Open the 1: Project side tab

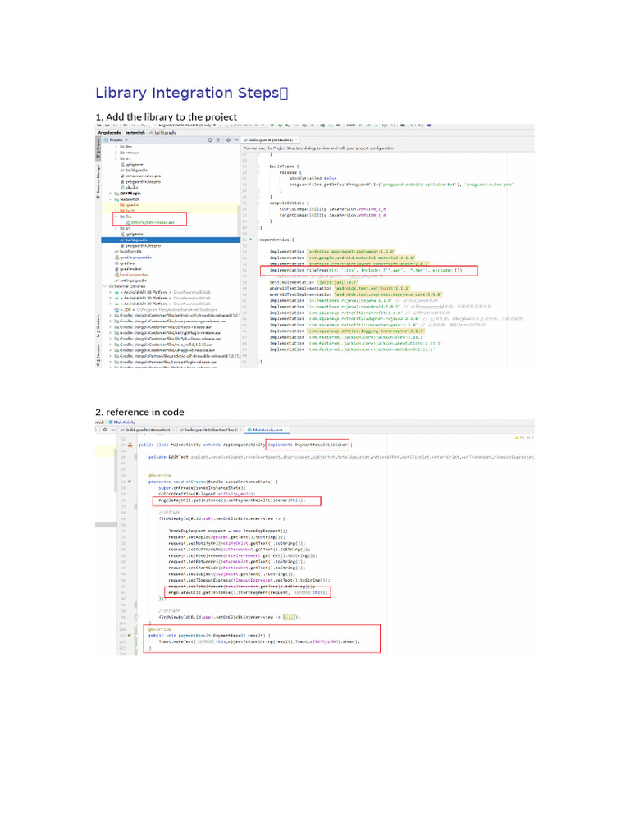tap(98, 147)
